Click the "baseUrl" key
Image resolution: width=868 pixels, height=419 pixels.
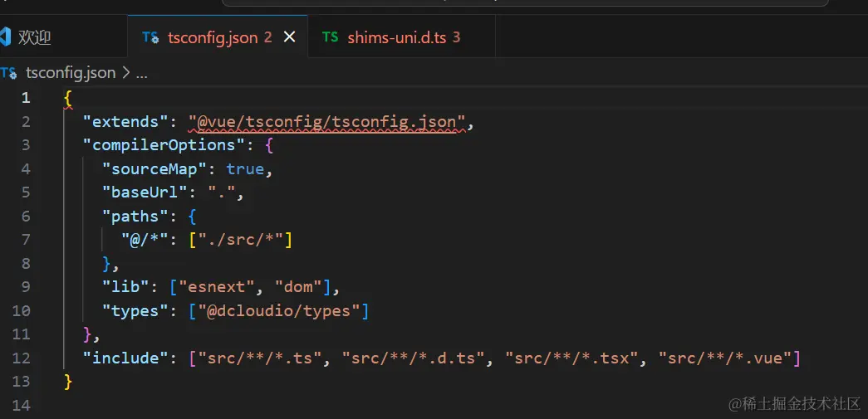[145, 193]
